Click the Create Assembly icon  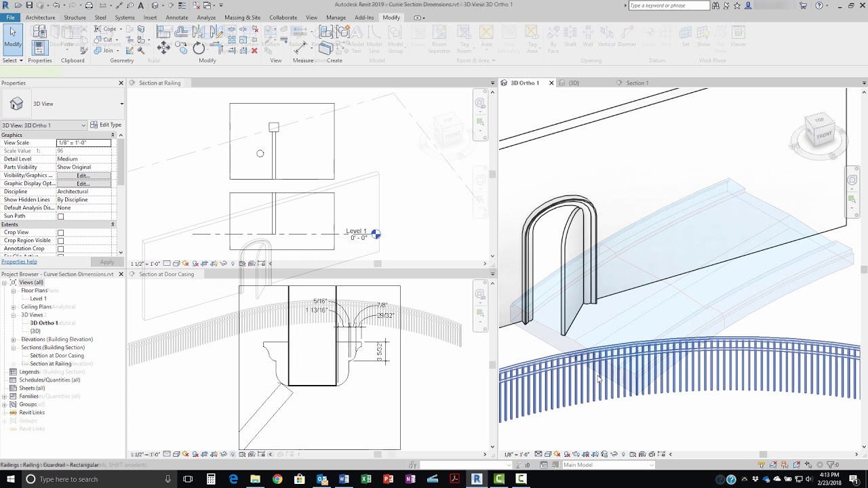point(325,32)
